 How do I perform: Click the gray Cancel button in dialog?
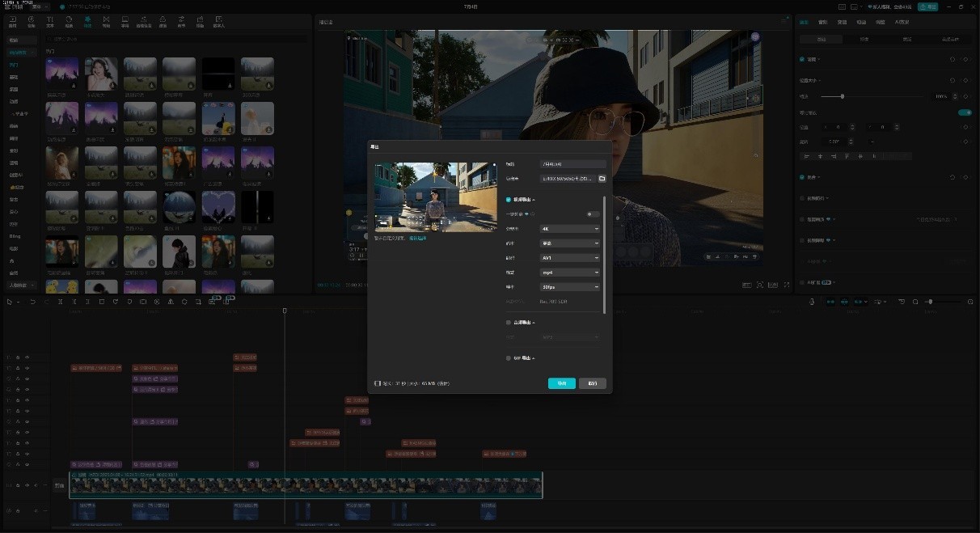pos(592,383)
